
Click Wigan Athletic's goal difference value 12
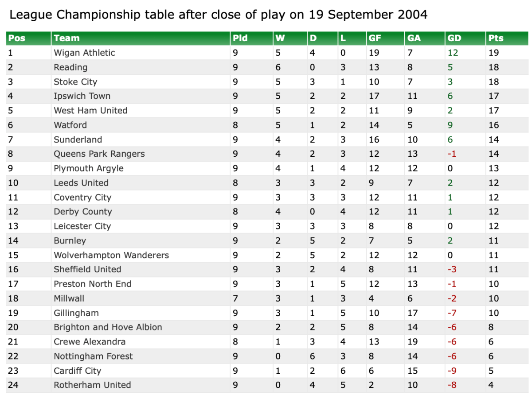(453, 53)
